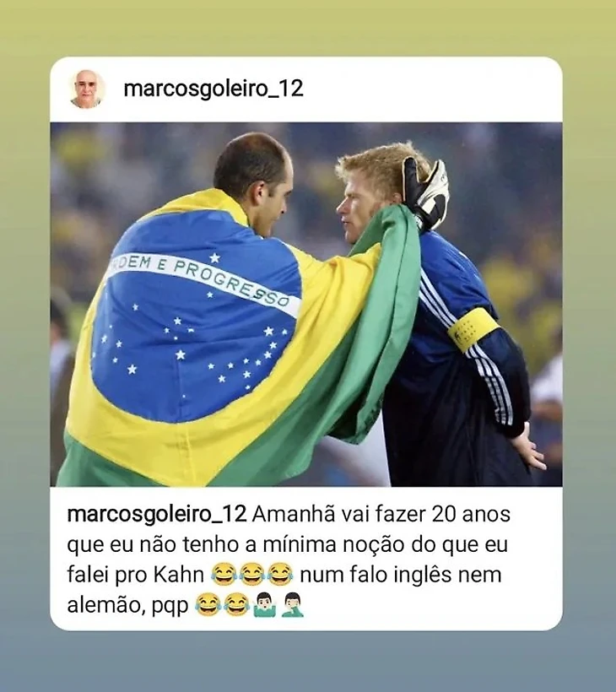616x692 pixels.
Task: Tap the marcosgoleiro_12 username in post header
Action: point(213,89)
